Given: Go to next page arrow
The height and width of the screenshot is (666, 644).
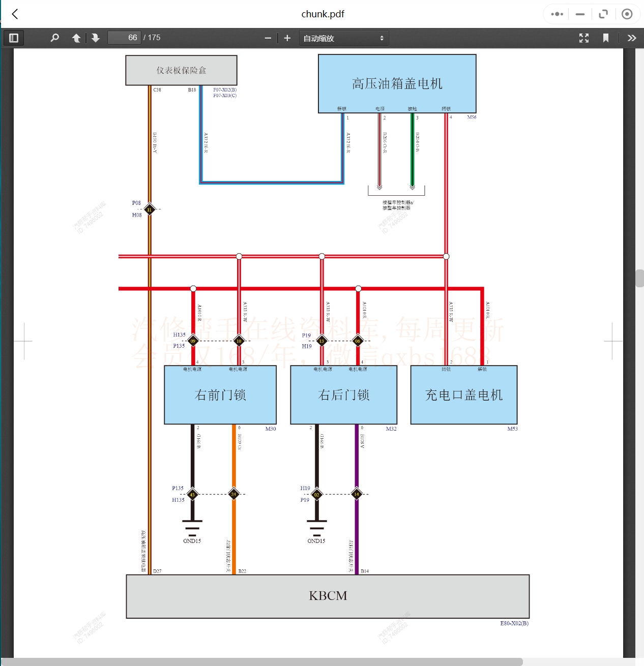Looking at the screenshot, I should [x=95, y=38].
